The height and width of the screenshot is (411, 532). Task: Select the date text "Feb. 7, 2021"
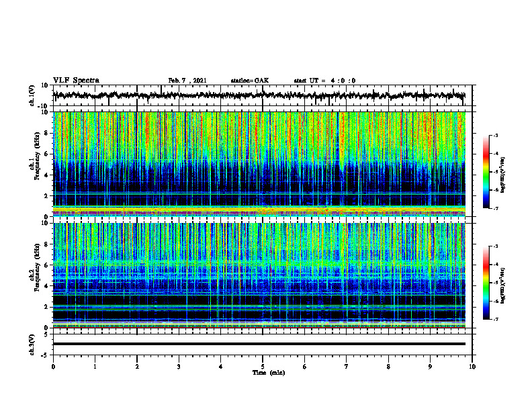[x=187, y=81]
